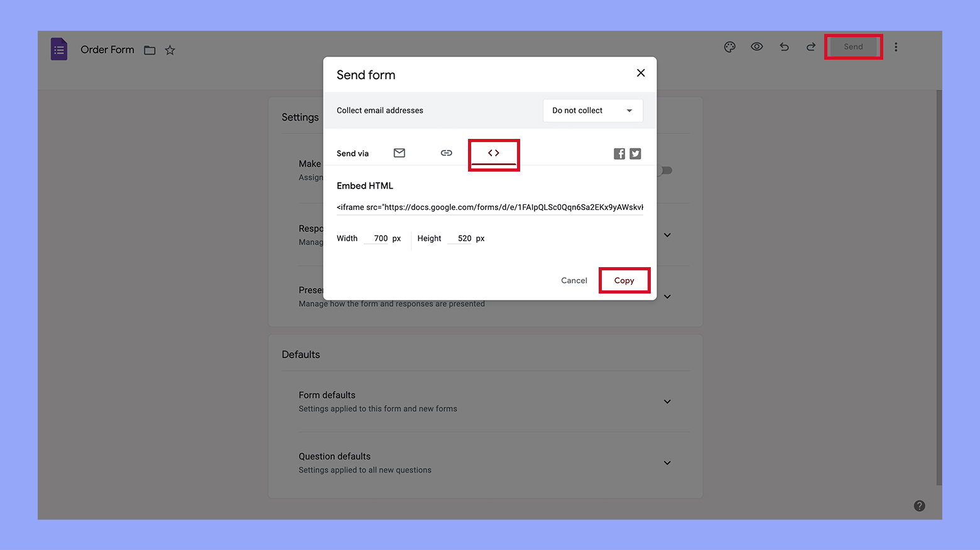
Task: Open the Do not collect dropdown
Action: pos(592,110)
